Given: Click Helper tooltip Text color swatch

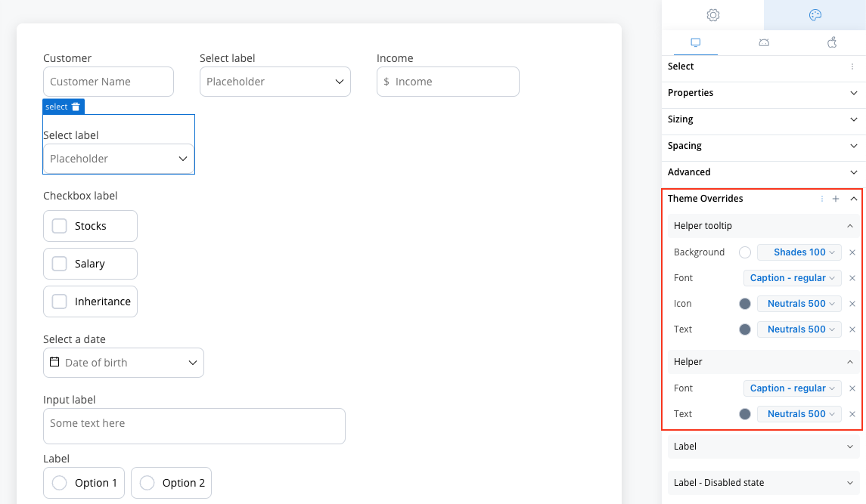Looking at the screenshot, I should (745, 329).
